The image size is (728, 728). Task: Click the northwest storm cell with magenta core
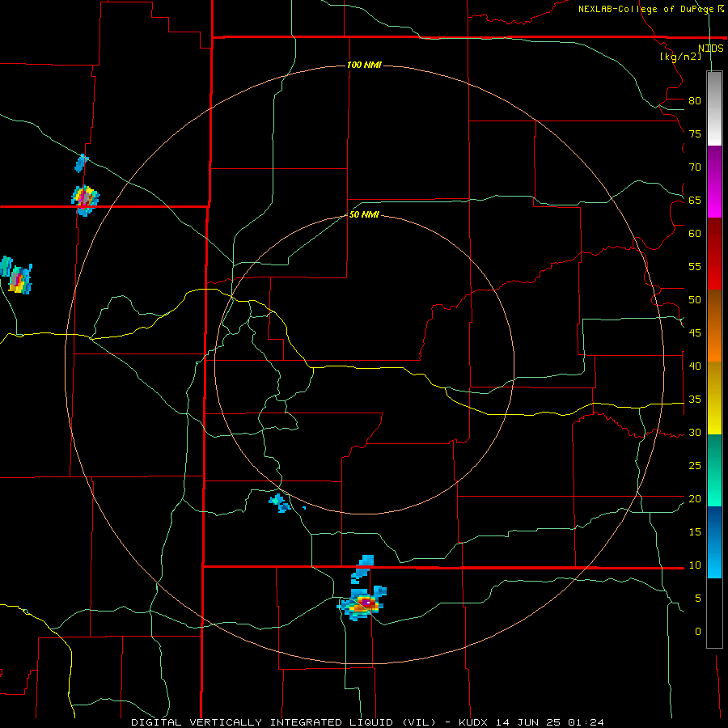click(x=85, y=200)
